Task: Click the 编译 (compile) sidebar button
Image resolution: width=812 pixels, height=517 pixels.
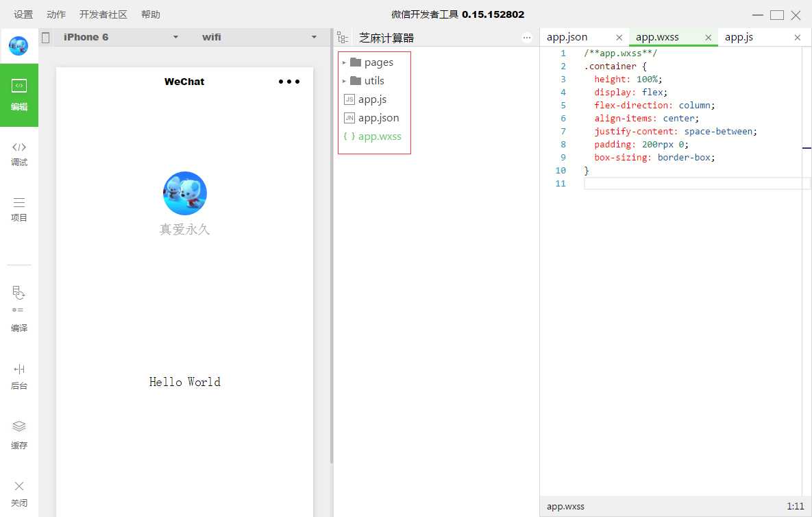Action: point(19,309)
